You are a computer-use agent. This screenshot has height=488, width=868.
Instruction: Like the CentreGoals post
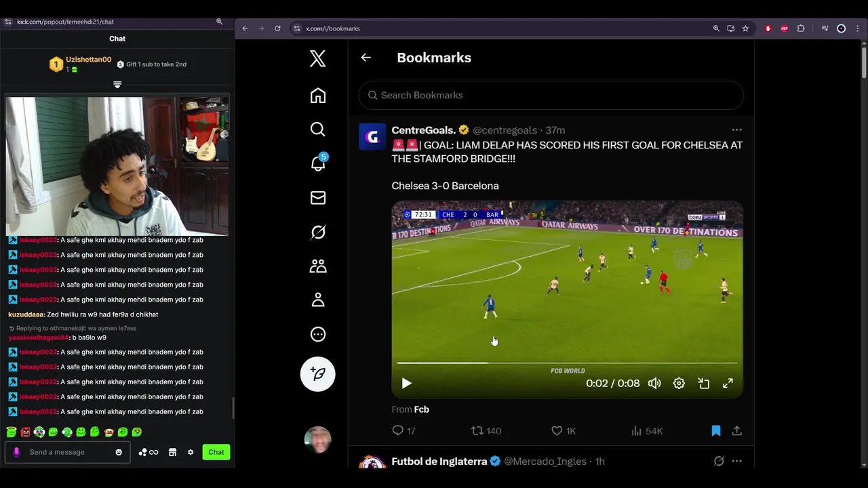click(563, 431)
